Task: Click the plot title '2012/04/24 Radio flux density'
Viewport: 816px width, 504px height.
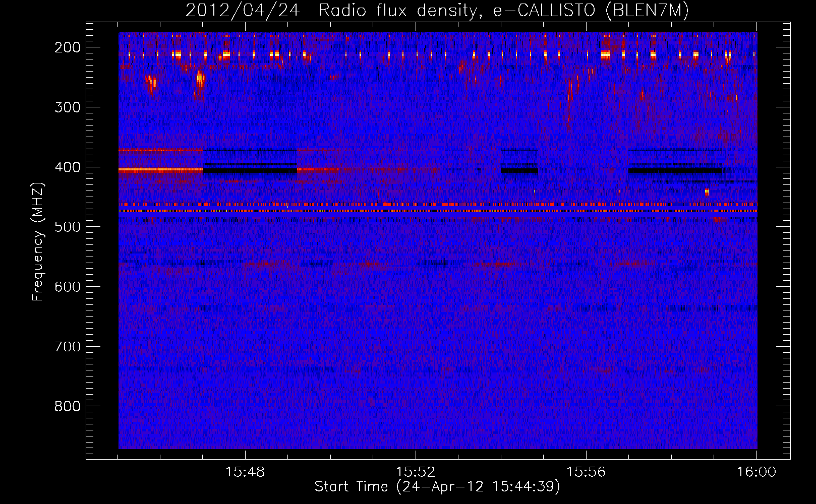Action: (437, 10)
